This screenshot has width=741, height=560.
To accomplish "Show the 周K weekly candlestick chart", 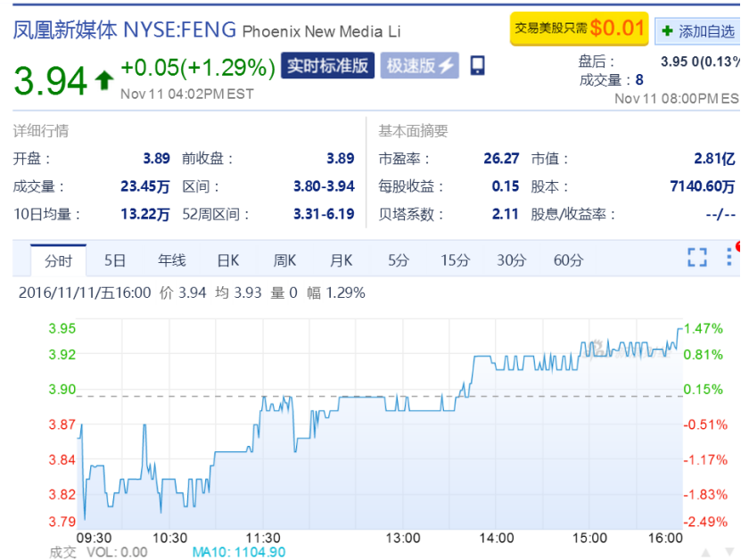I will click(x=284, y=260).
